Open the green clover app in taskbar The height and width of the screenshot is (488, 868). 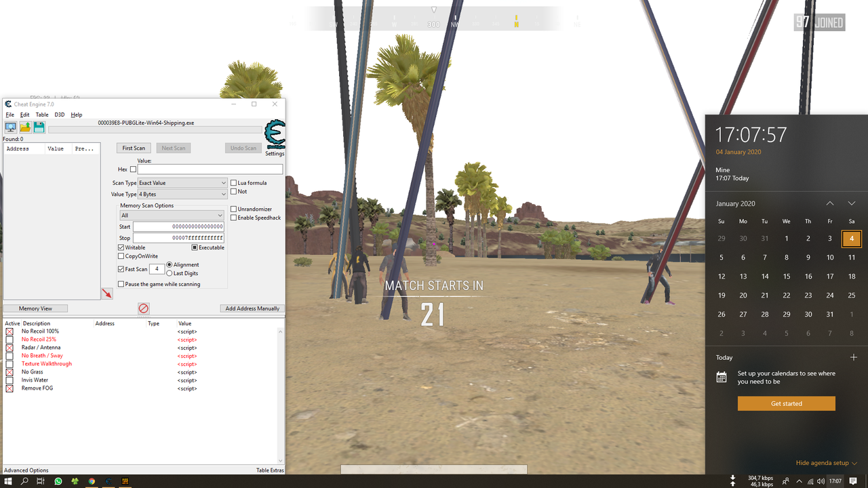click(x=75, y=481)
